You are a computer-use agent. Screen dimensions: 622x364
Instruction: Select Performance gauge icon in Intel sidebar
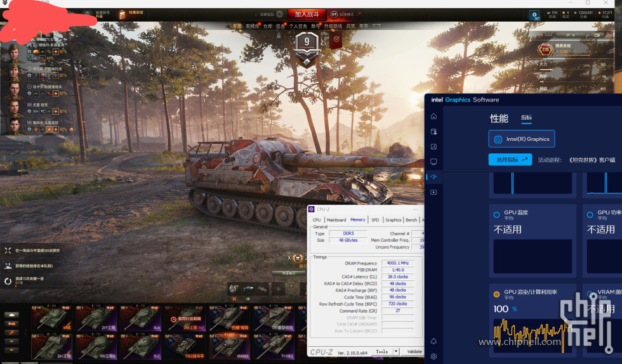click(x=433, y=177)
